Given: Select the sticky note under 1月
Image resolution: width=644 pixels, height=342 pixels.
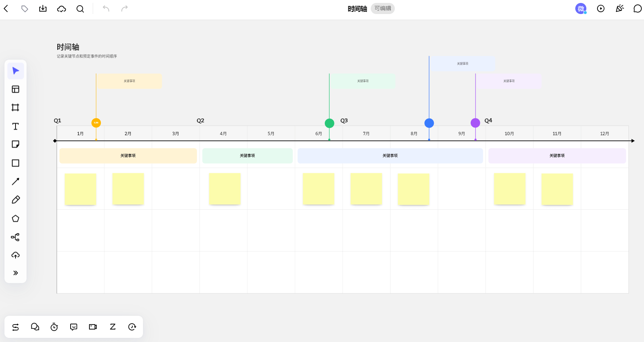Looking at the screenshot, I should tap(81, 189).
